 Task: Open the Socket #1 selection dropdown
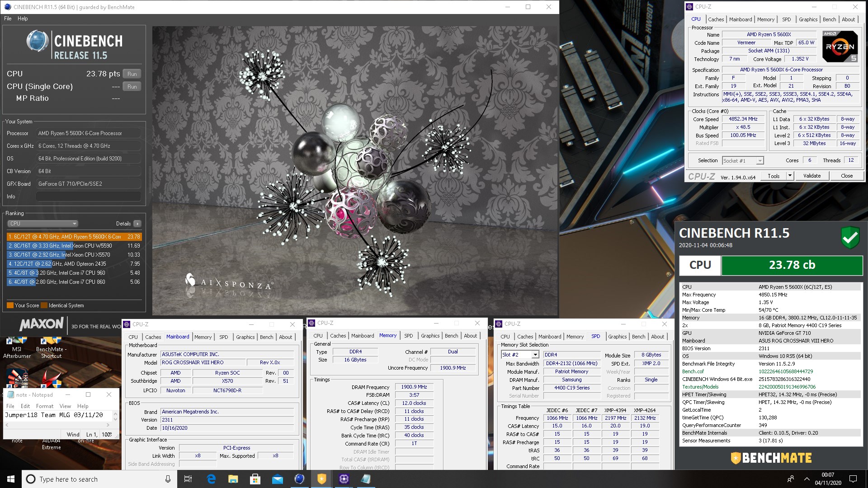(743, 161)
